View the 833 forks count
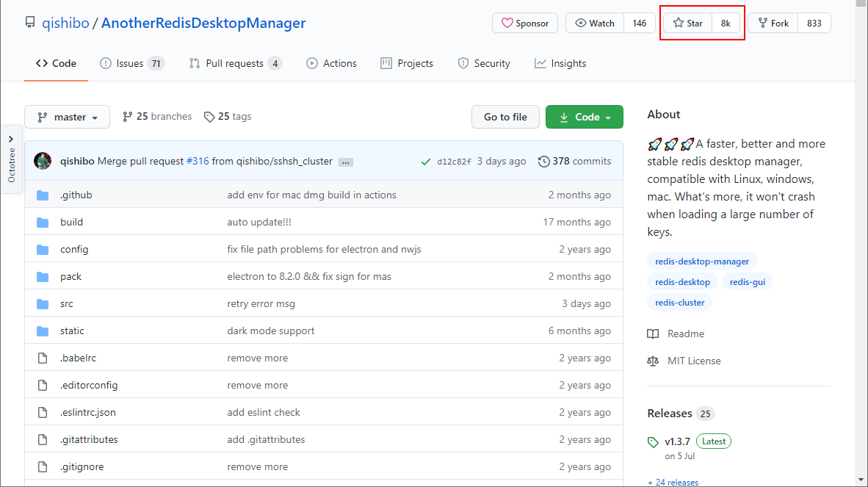 pos(814,24)
